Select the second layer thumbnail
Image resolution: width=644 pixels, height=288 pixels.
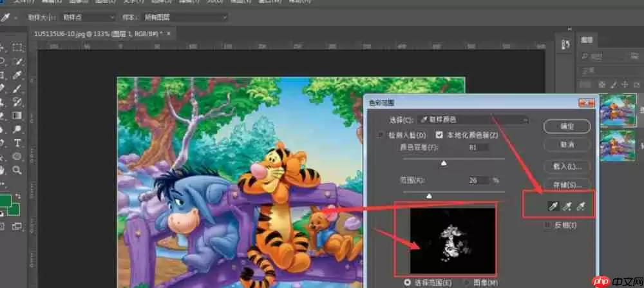point(618,146)
